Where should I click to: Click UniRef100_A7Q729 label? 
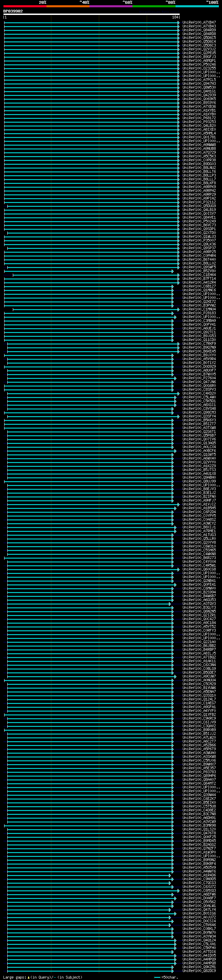tap(199, 153)
